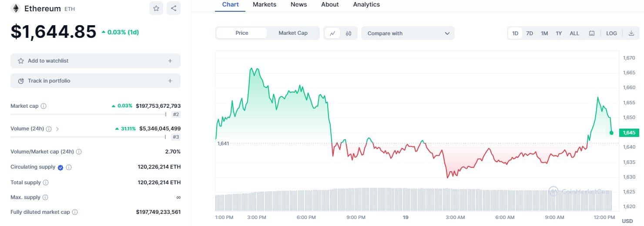Viewport: 644px width, 226px height.
Task: Click the Volume (24h) progress bar
Action: coord(88,137)
